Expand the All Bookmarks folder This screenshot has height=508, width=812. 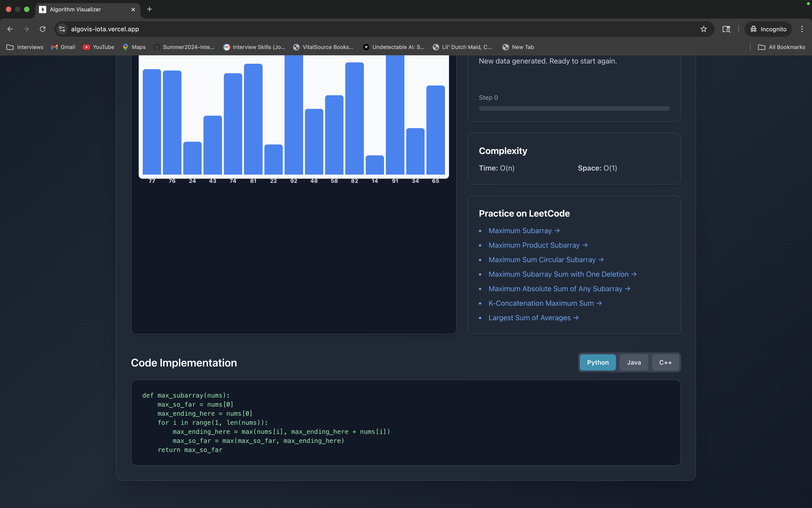coord(782,47)
